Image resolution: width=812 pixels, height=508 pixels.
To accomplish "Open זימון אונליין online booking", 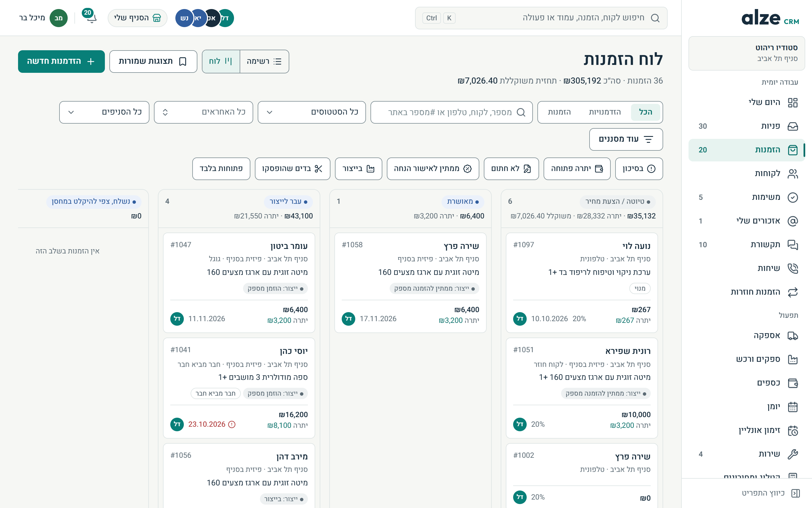I will [x=746, y=430].
